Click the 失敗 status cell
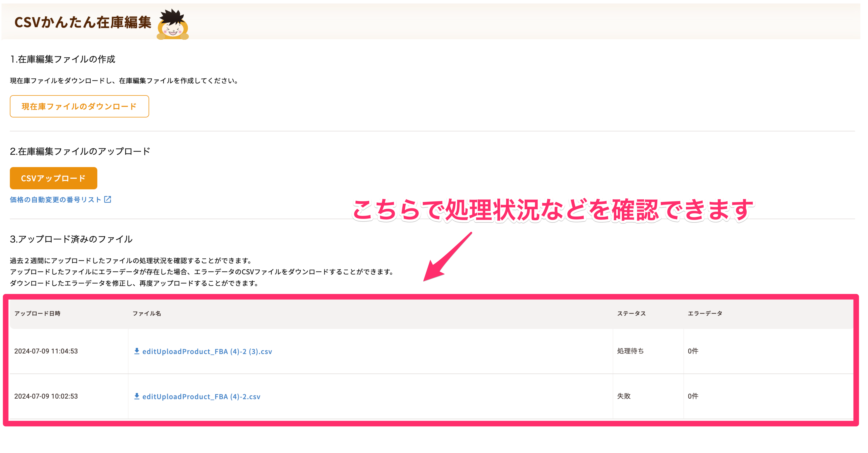 (x=624, y=396)
